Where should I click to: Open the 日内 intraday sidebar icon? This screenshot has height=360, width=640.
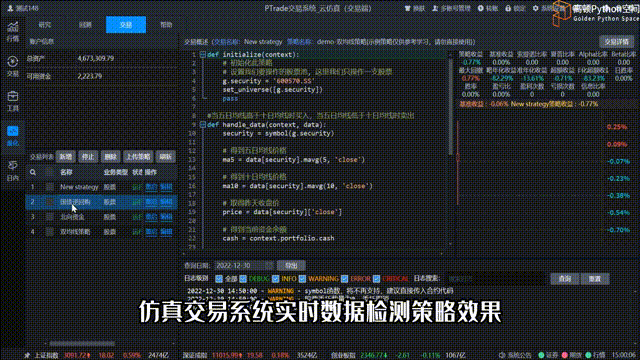tap(13, 171)
